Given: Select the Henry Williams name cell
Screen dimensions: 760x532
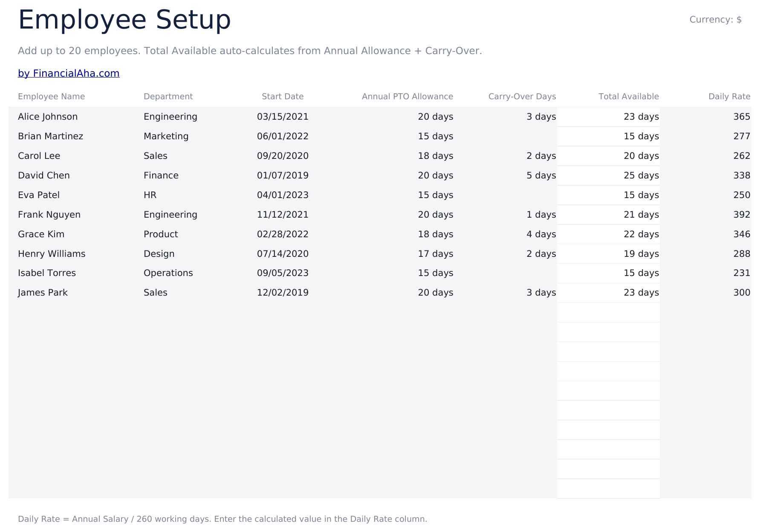Looking at the screenshot, I should (x=52, y=254).
